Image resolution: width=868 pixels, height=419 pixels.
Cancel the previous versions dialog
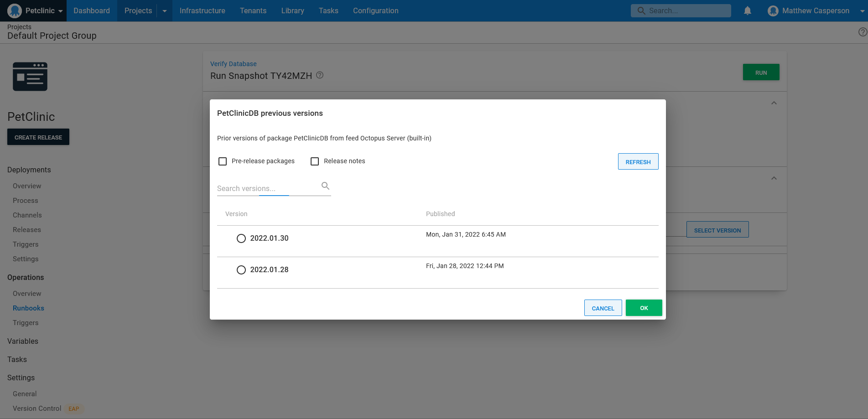point(603,308)
